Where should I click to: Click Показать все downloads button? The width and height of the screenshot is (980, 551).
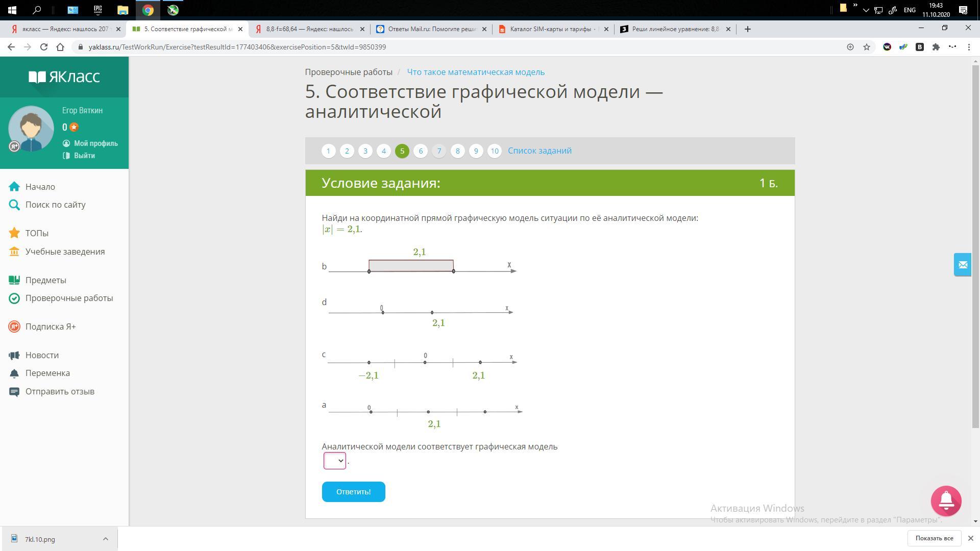point(934,538)
